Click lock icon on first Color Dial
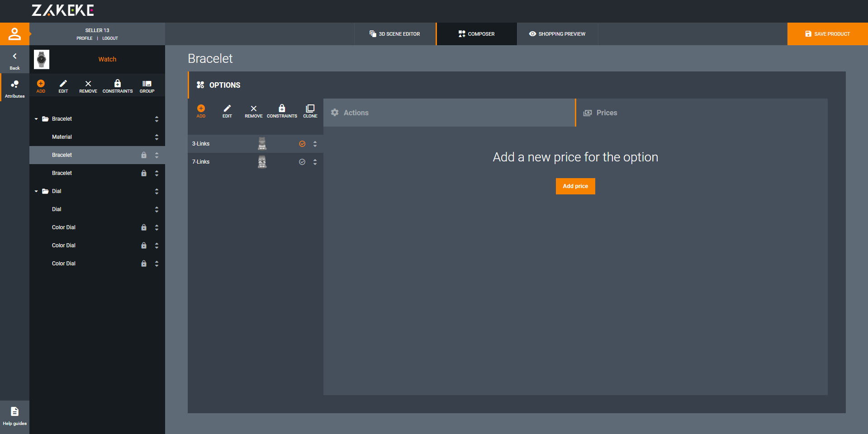Image resolution: width=868 pixels, height=434 pixels. (144, 227)
